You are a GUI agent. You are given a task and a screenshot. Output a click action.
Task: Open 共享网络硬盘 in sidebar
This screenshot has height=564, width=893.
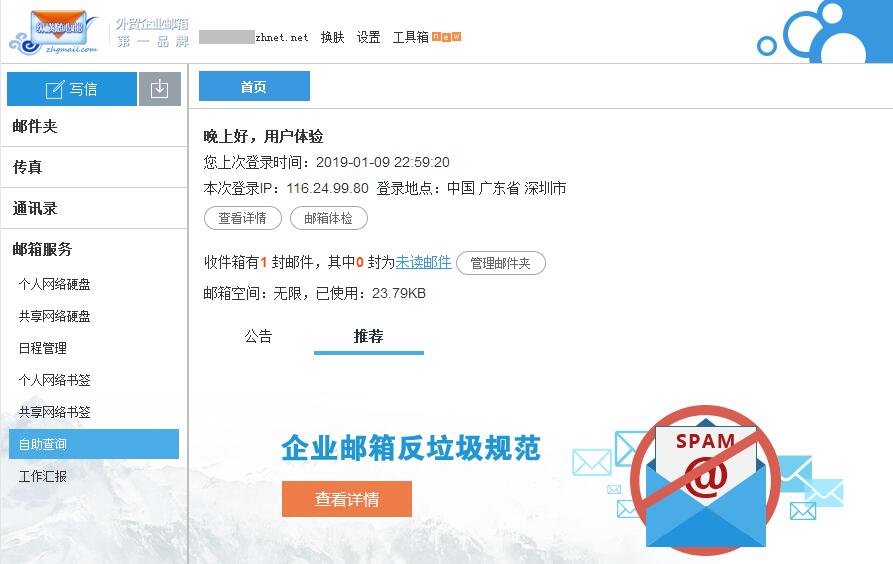pyautogui.click(x=54, y=316)
